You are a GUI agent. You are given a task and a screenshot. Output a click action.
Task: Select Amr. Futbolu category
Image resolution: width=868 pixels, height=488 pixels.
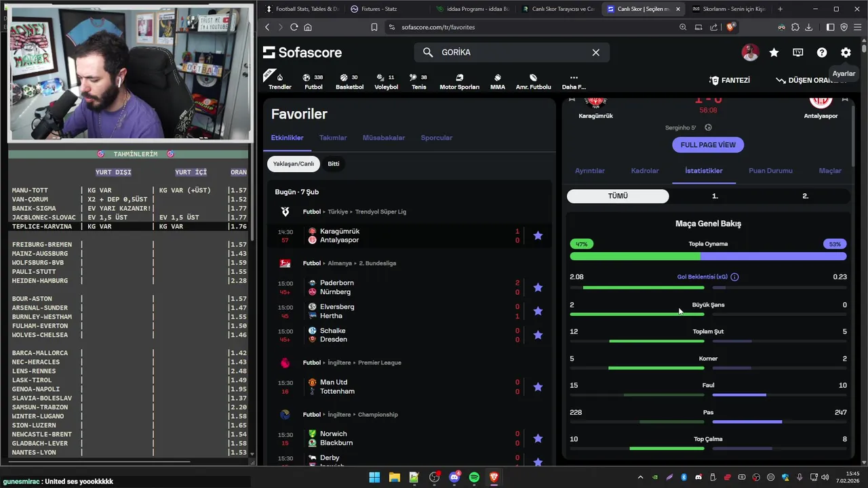(533, 81)
